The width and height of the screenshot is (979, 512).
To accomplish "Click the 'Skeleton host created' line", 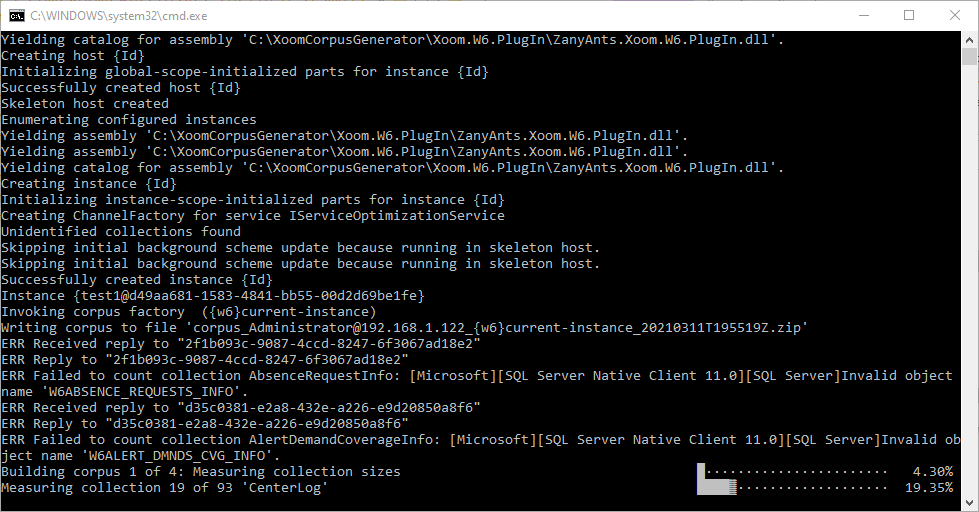I will (85, 104).
